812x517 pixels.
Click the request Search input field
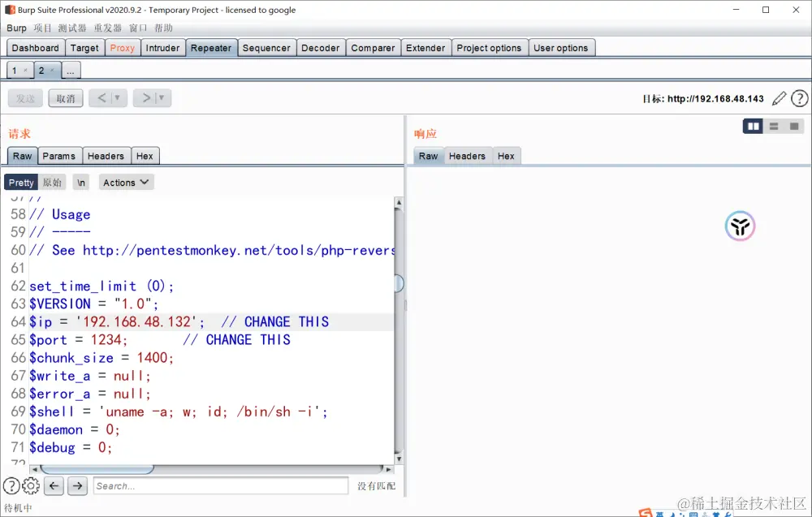click(x=221, y=486)
